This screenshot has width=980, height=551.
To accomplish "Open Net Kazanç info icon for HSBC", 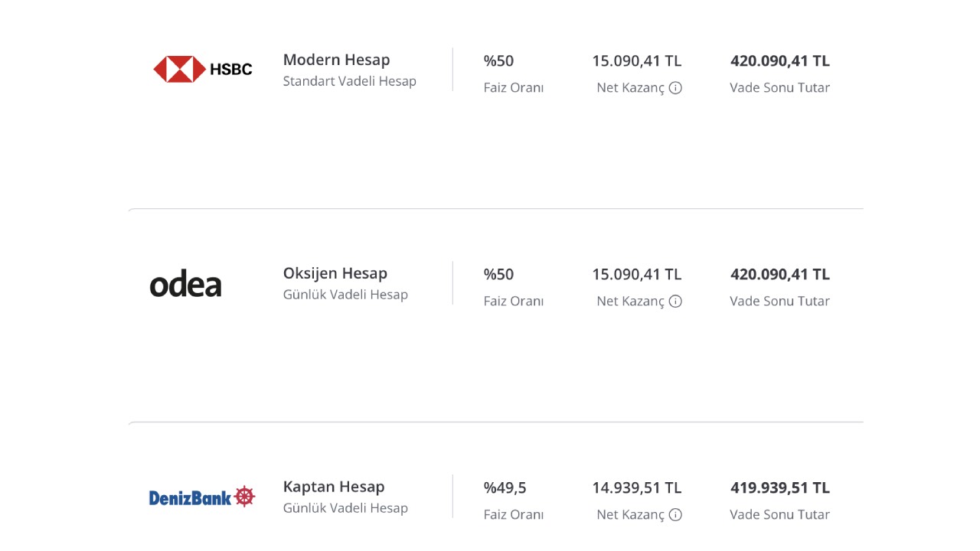I will (x=675, y=88).
